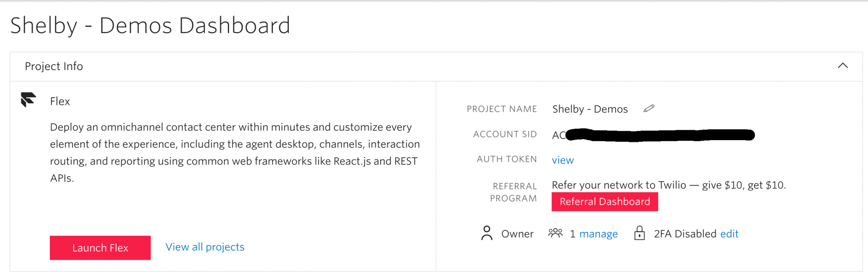Click the users group icon next to manage
Viewport: 868px width, 277px height.
click(x=555, y=233)
